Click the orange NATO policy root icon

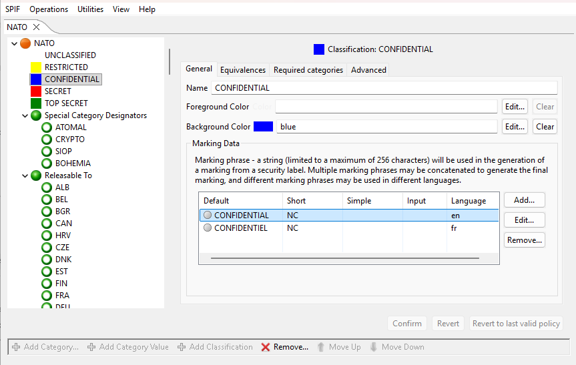tap(25, 43)
